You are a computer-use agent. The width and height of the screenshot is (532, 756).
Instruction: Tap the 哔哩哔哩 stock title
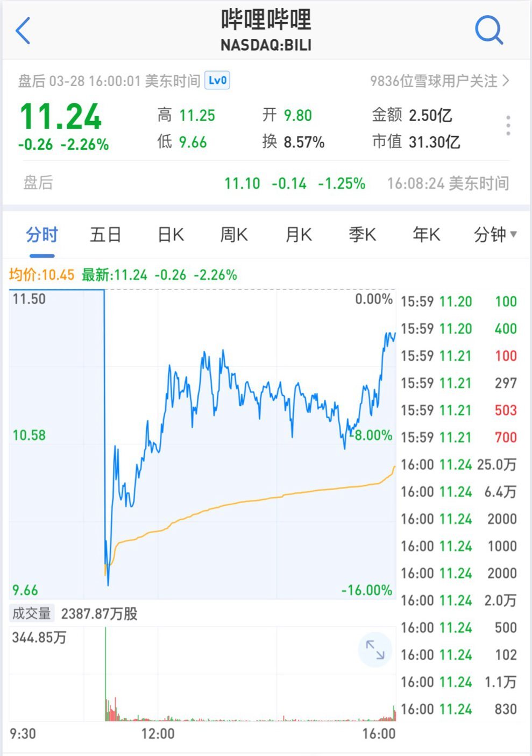[266, 20]
